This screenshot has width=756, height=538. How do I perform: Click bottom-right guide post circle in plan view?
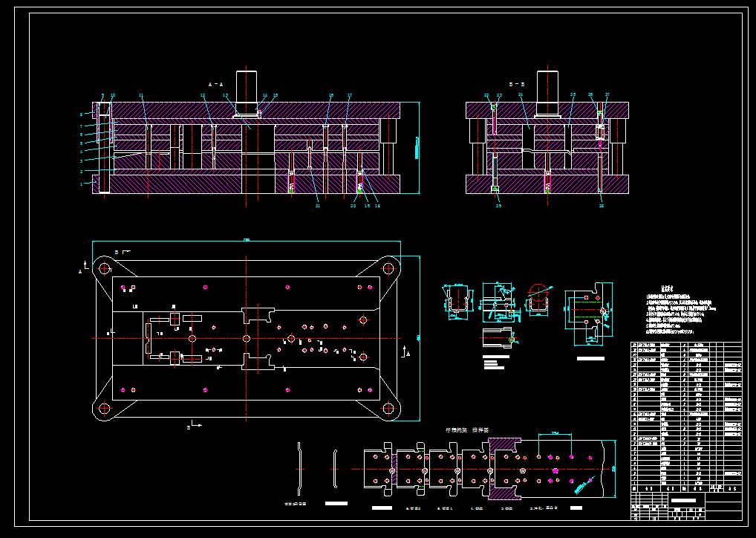(388, 409)
